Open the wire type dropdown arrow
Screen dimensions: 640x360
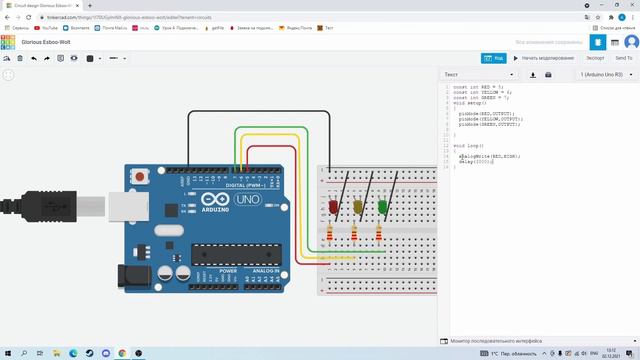tap(124, 58)
